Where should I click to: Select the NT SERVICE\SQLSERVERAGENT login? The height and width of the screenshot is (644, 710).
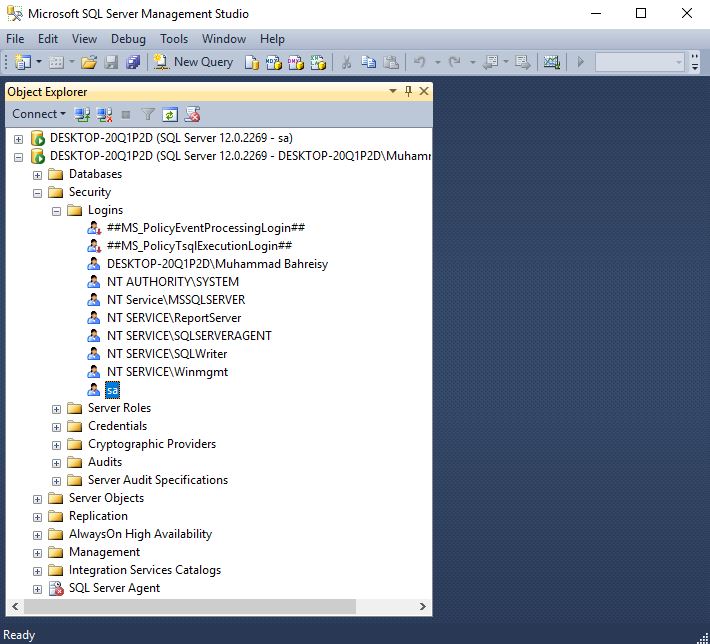pos(189,336)
